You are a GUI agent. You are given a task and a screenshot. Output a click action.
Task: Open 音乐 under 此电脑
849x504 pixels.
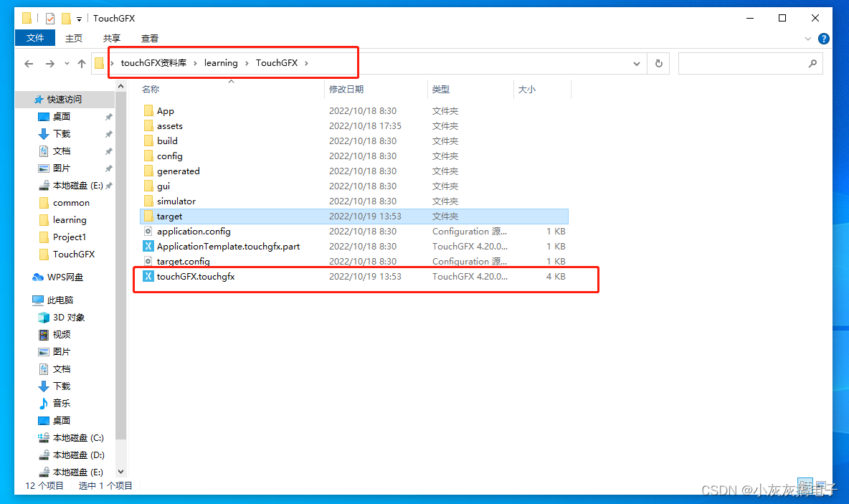[x=61, y=404]
